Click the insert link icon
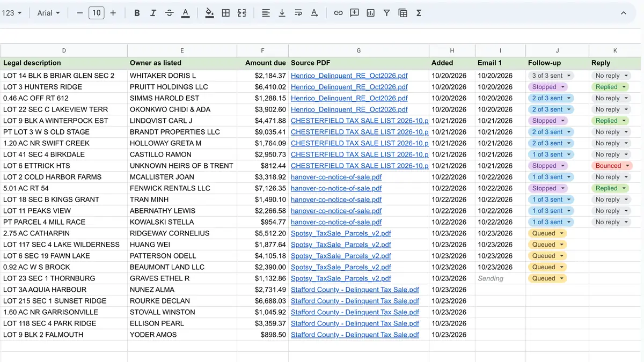 pyautogui.click(x=338, y=13)
